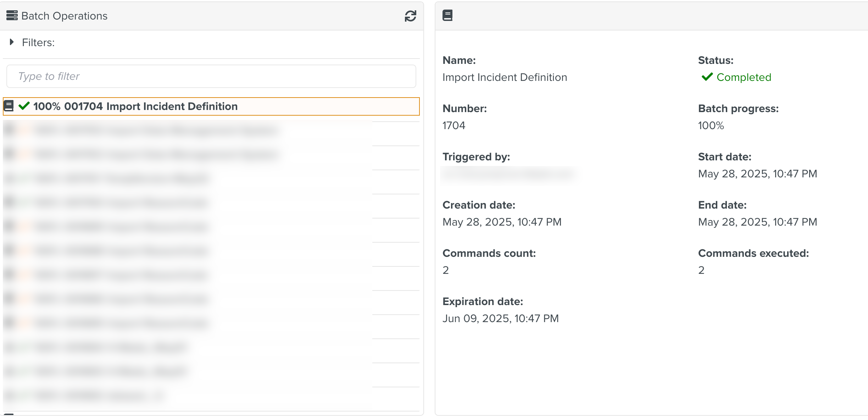Viewport: 868px width, 420px height.
Task: Click book icon in row 001704
Action: pyautogui.click(x=9, y=106)
